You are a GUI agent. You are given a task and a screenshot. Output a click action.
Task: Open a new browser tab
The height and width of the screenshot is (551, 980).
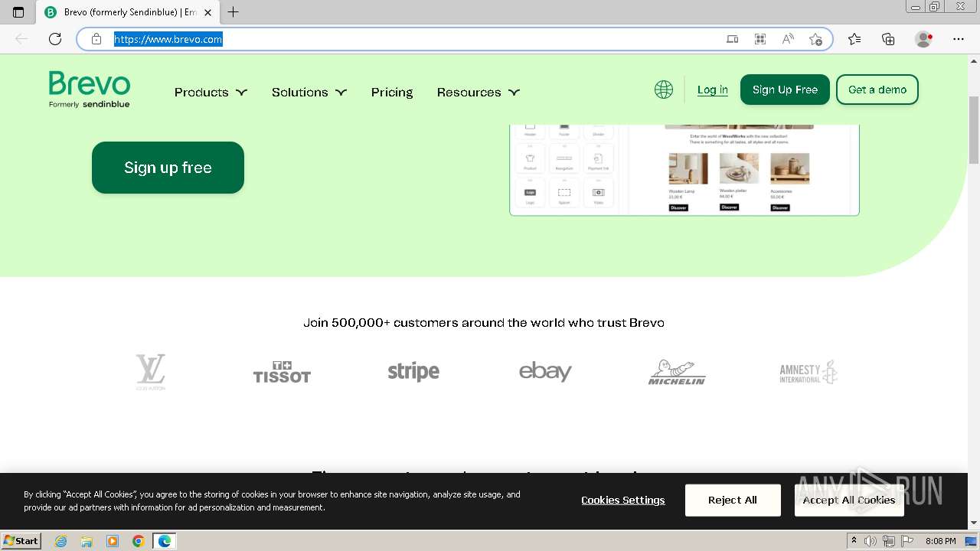click(x=234, y=12)
